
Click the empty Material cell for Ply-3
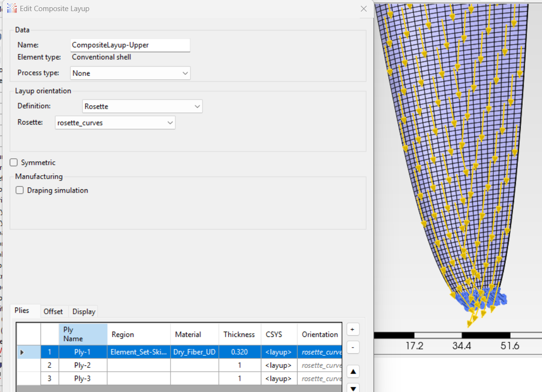click(195, 378)
